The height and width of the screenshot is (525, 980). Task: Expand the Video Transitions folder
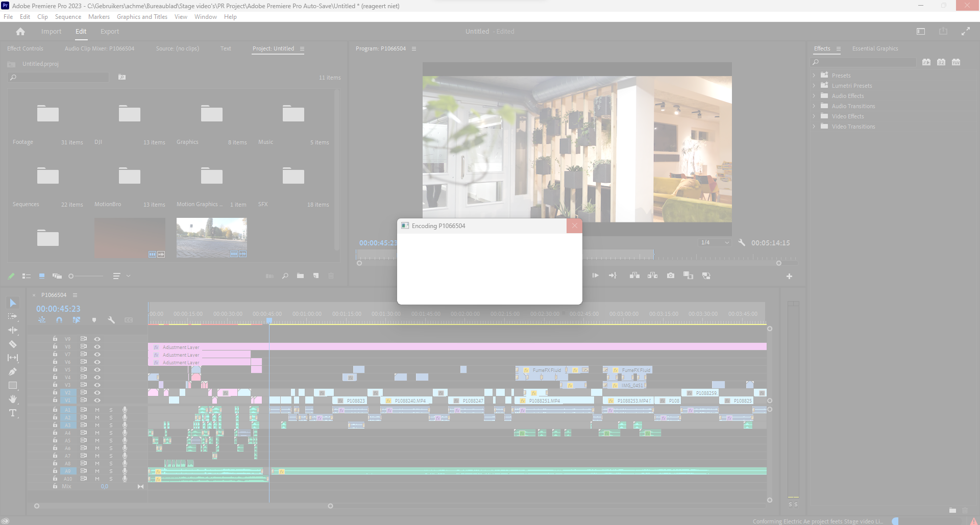[815, 127]
